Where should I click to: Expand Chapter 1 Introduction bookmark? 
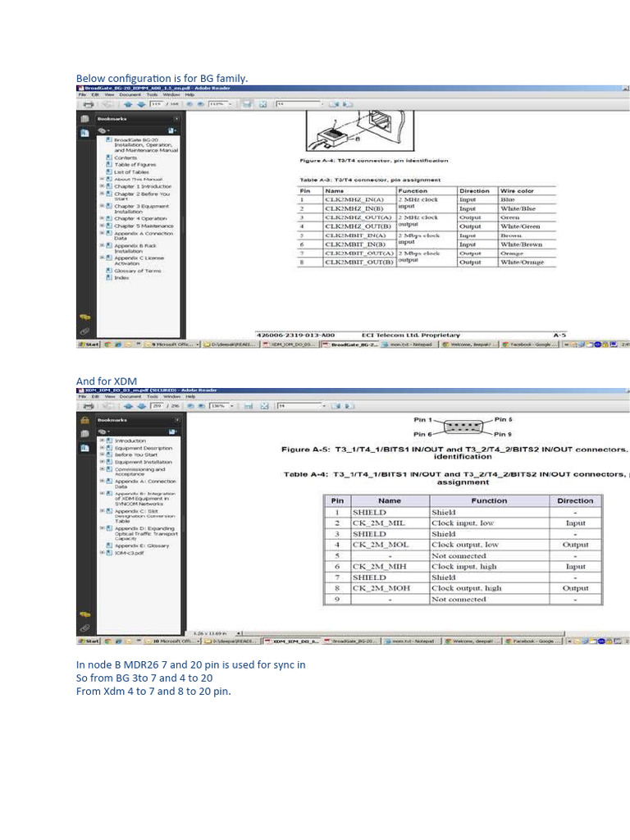click(102, 186)
